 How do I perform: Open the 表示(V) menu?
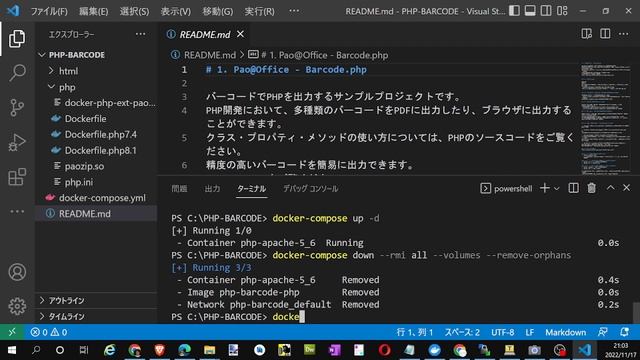(176, 11)
